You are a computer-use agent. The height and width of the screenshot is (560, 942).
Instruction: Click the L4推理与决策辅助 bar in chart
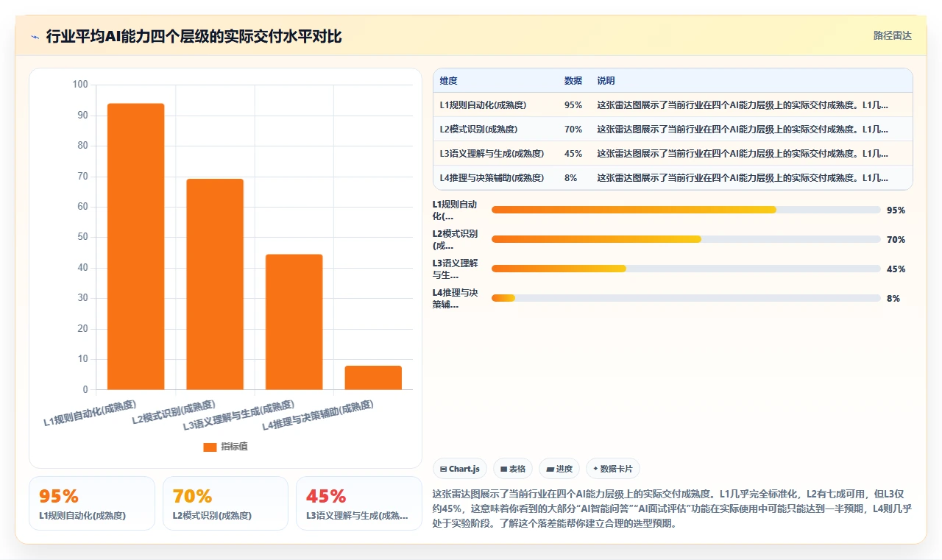click(x=373, y=378)
